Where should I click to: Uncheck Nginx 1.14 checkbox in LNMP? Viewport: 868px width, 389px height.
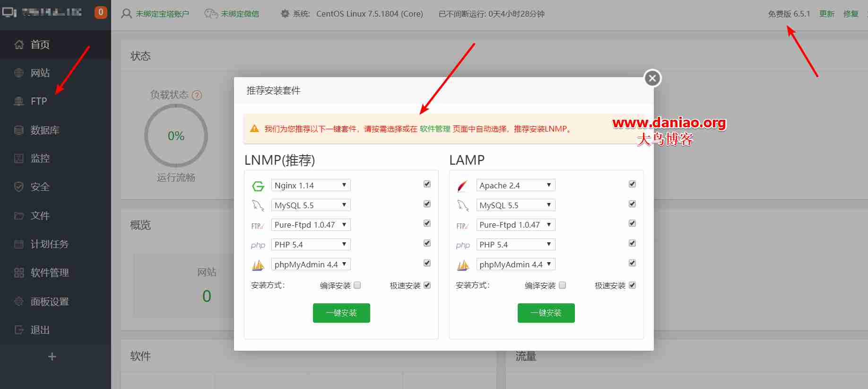click(427, 184)
